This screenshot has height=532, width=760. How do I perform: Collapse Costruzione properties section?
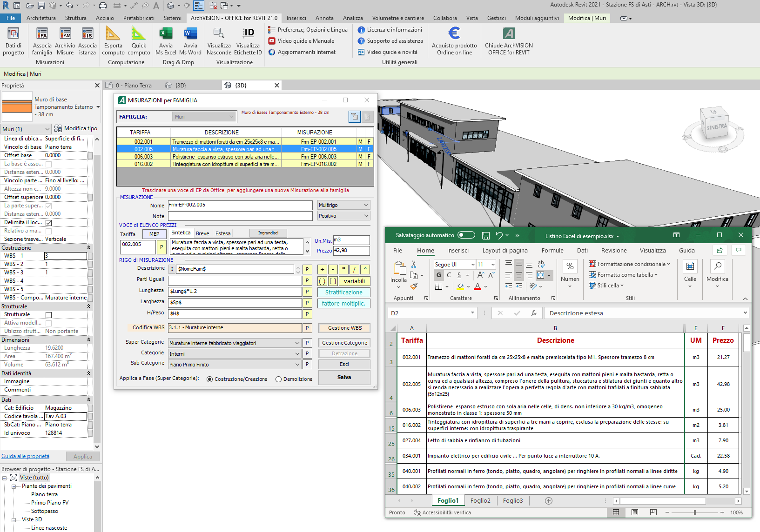(x=88, y=248)
